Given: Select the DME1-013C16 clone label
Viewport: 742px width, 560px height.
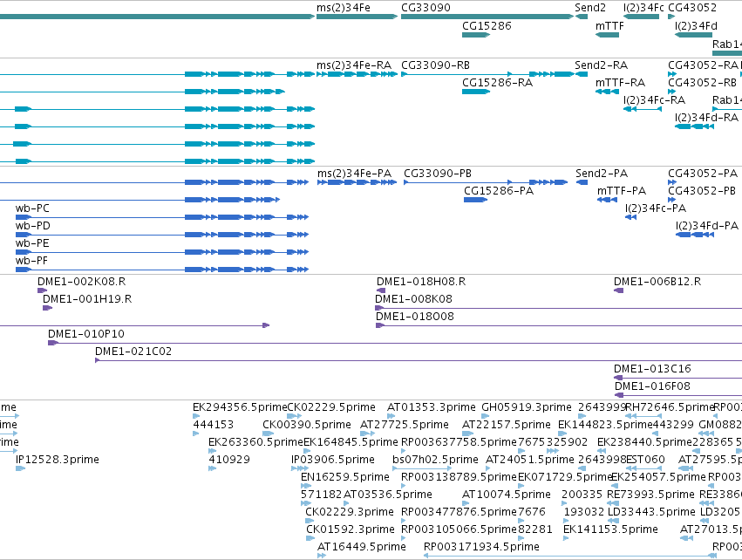Looking at the screenshot, I should pyautogui.click(x=652, y=369).
